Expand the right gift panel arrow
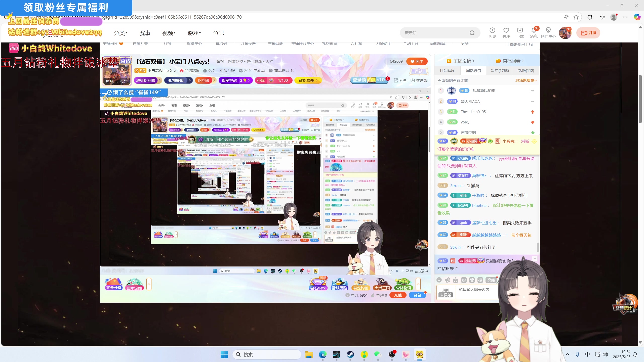Screen dimensions: 644x362 click(x=418, y=284)
